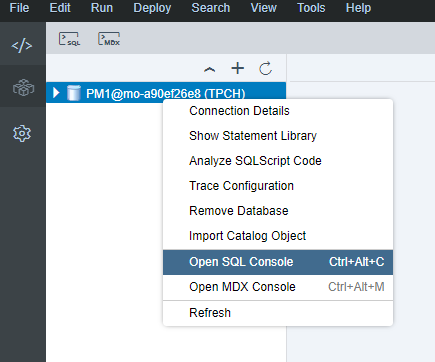Viewport: 435px width, 362px height.
Task: Open the Preferences gear icon
Action: point(22,134)
